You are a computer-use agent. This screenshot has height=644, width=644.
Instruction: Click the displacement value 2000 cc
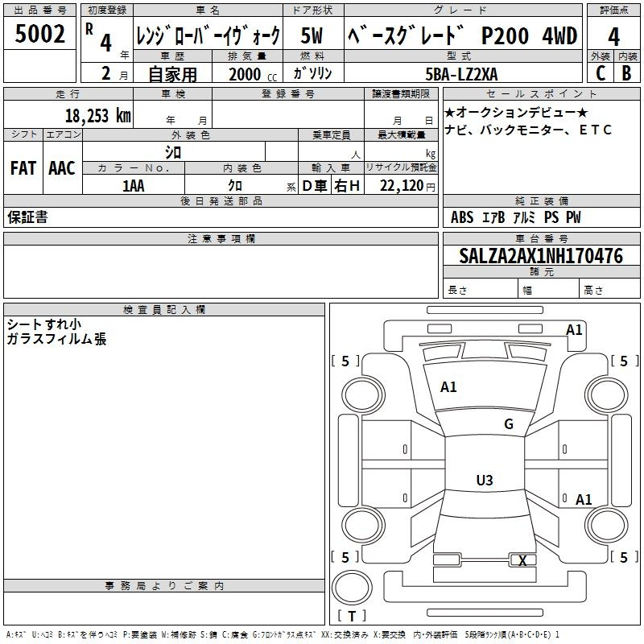[x=253, y=74]
